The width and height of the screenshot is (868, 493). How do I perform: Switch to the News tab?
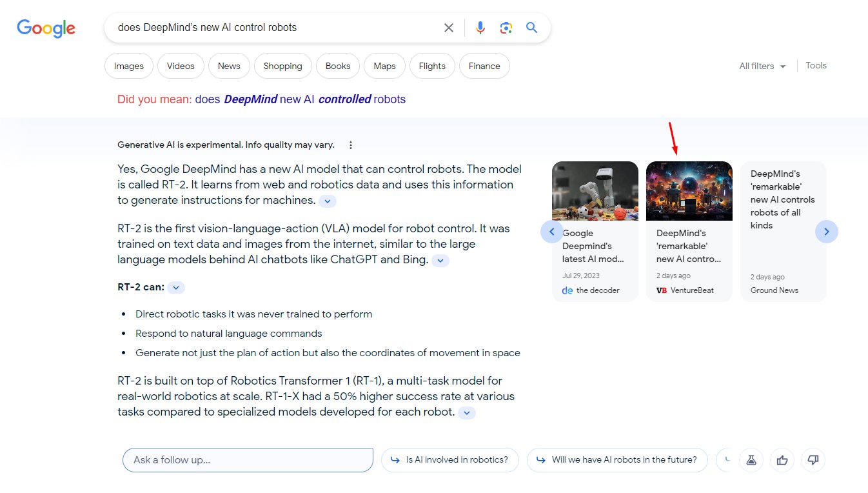(229, 66)
